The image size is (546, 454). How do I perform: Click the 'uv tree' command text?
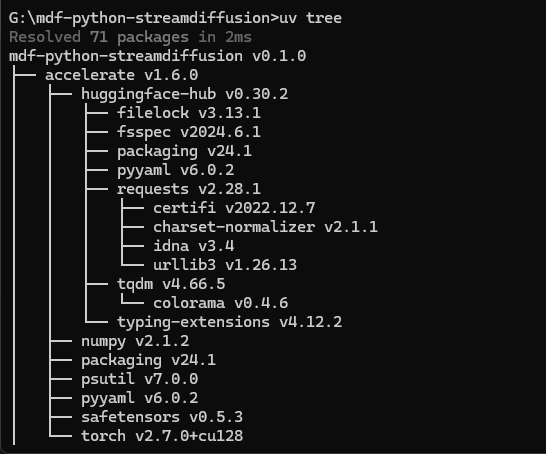311,18
